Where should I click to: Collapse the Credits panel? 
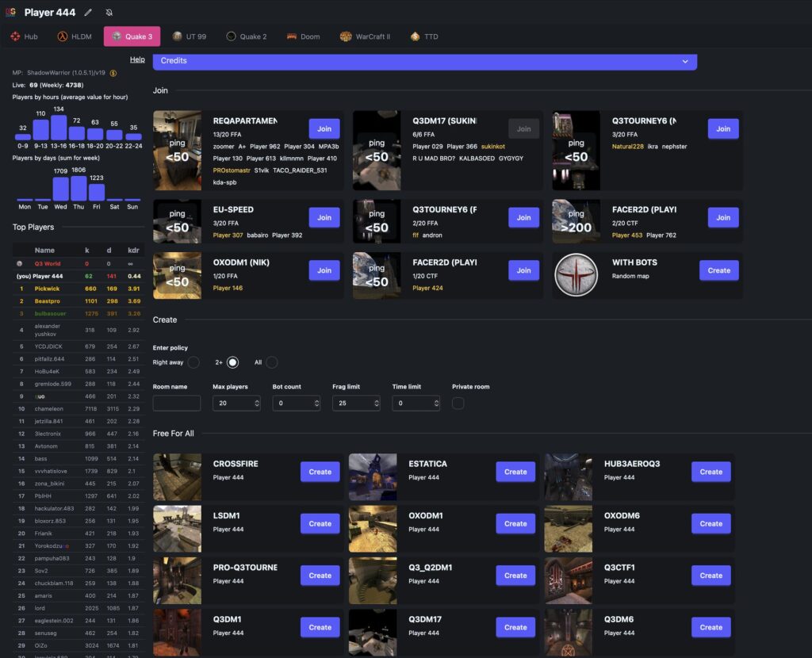pos(687,60)
